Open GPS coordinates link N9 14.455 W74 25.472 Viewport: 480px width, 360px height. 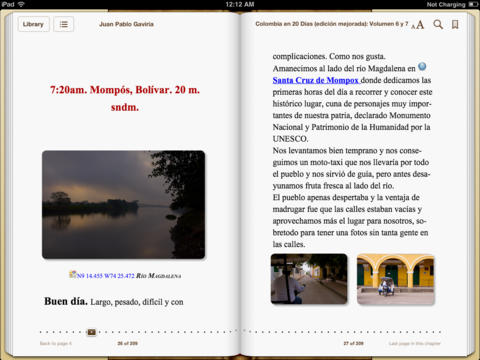point(106,276)
